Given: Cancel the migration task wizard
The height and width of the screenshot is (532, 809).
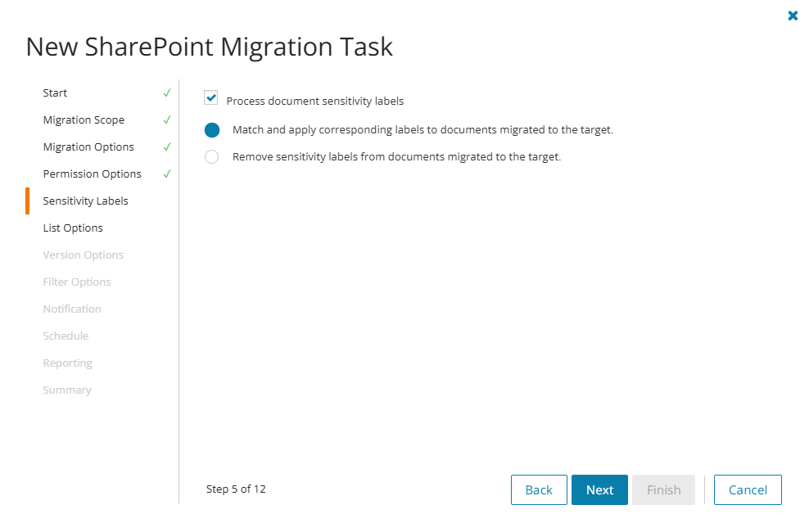Looking at the screenshot, I should tap(748, 490).
